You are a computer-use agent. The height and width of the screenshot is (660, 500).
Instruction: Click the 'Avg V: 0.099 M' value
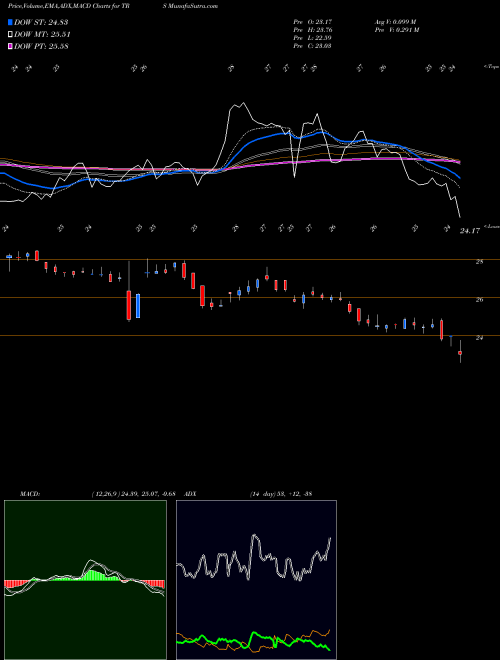[x=396, y=22]
